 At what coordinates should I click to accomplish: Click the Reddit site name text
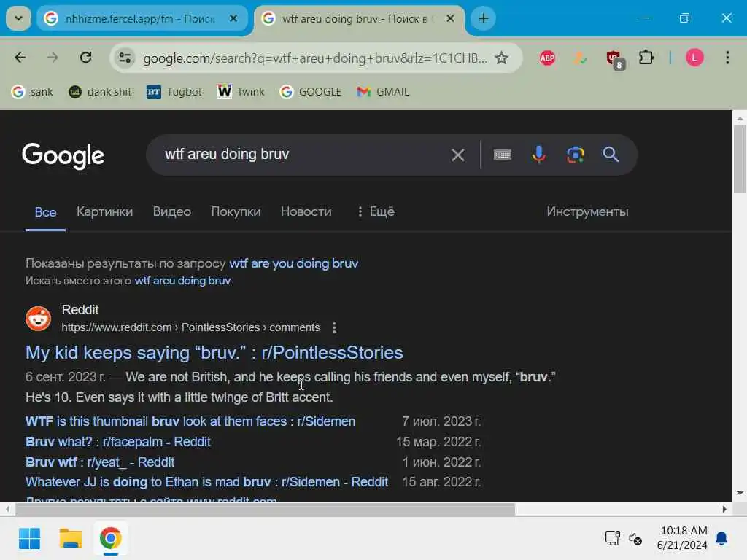80,309
